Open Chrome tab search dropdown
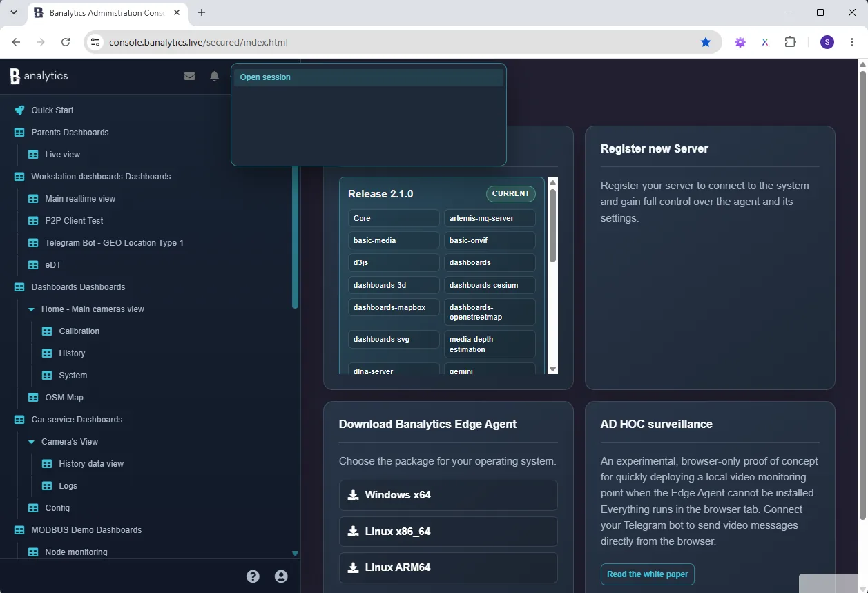 [x=14, y=12]
